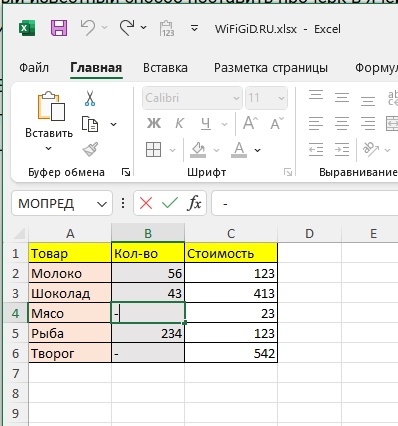Image resolution: width=398 pixels, height=426 pixels.
Task: Click the Undo arrow icon
Action: [x=88, y=27]
